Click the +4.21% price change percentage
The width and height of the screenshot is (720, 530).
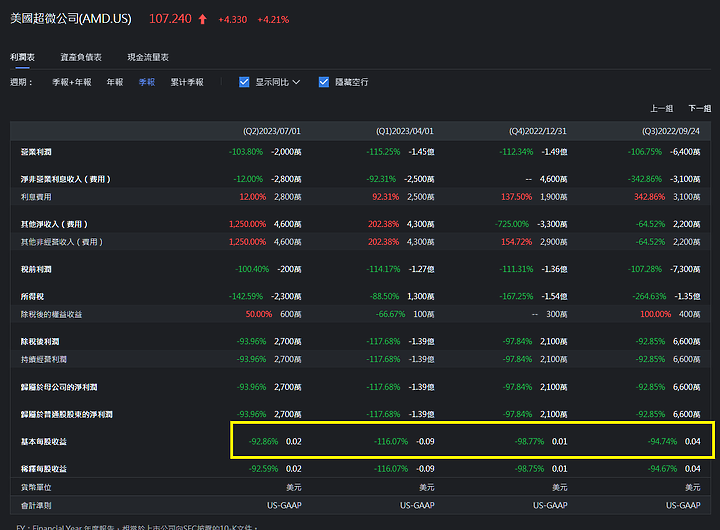pyautogui.click(x=273, y=20)
